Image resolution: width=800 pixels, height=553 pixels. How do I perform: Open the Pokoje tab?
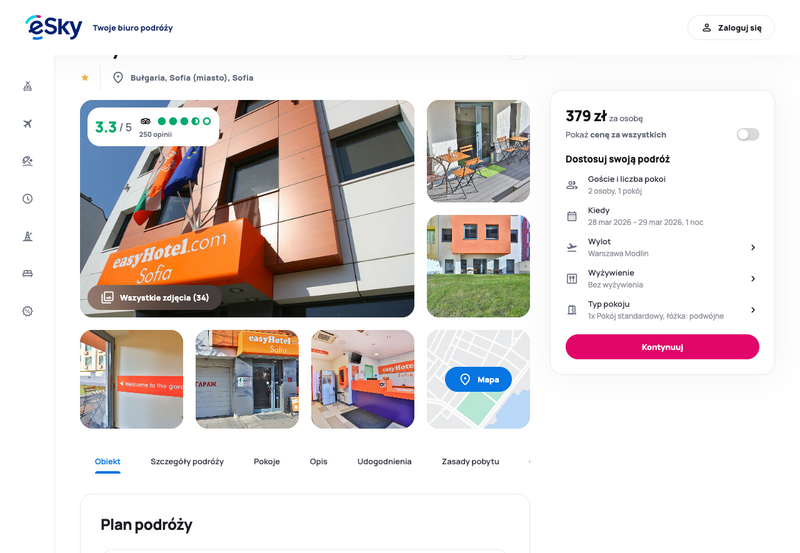[267, 462]
